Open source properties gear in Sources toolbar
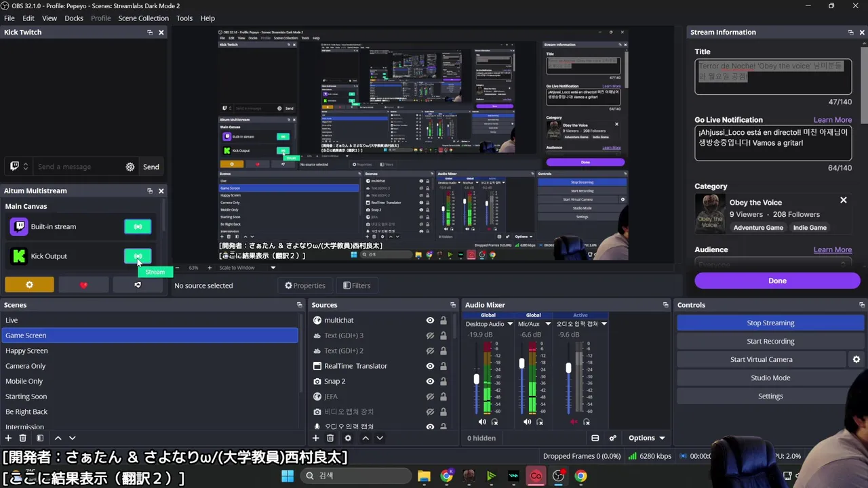This screenshot has height=488, width=868. point(348,438)
